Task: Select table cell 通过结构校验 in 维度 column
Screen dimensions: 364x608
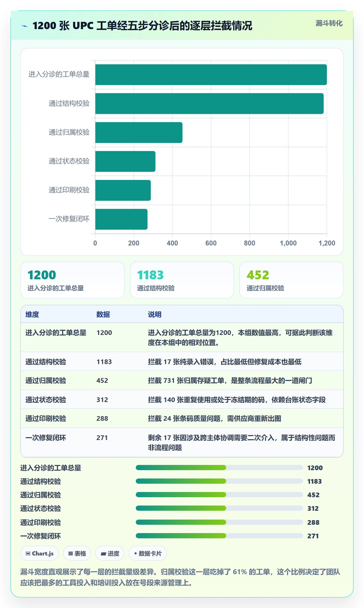Action: 46,362
